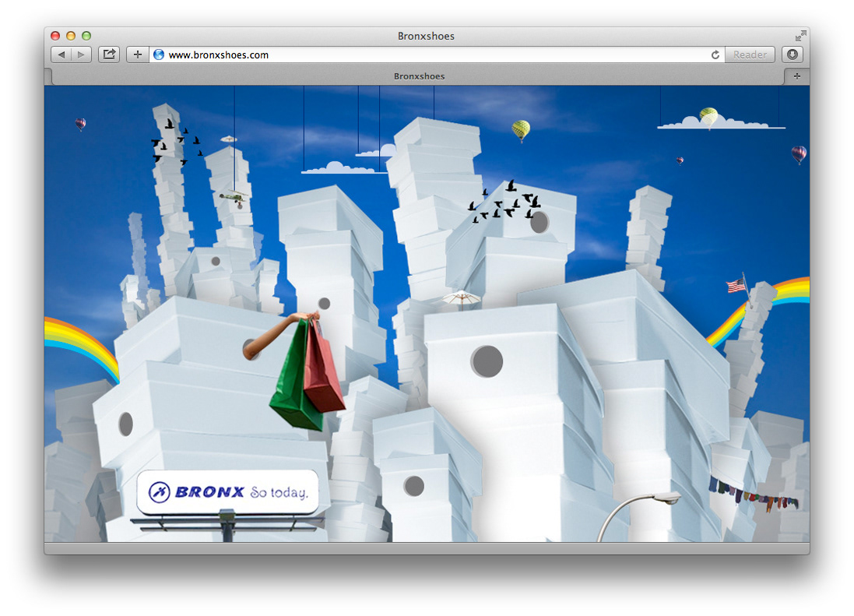This screenshot has height=616, width=854.
Task: Click the American flag on the box tower
Action: [736, 285]
